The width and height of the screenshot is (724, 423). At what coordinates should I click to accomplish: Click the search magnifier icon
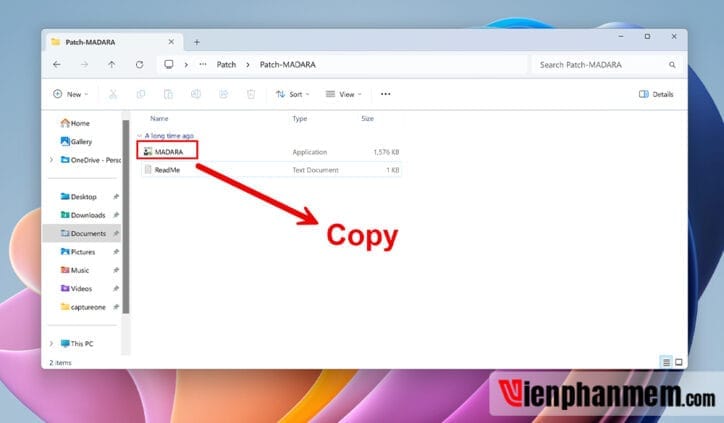coord(672,65)
